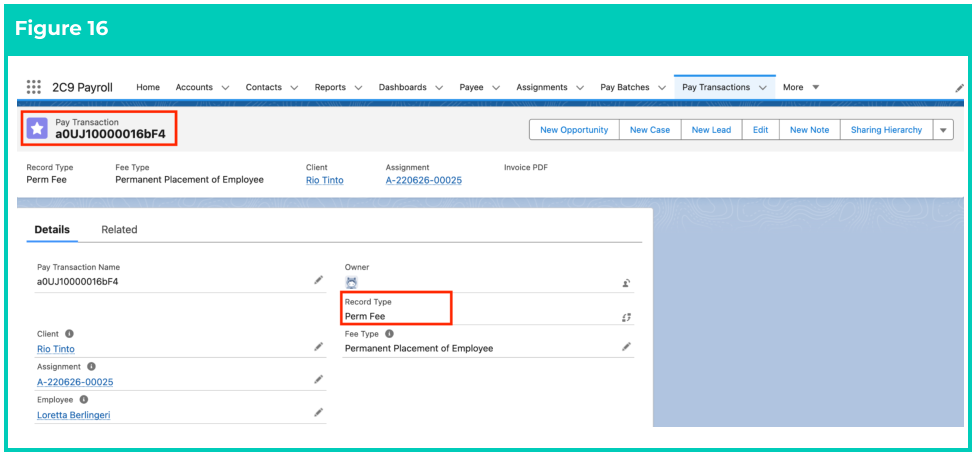Open the Assignments tab
This screenshot has height=456, width=976.
[542, 87]
